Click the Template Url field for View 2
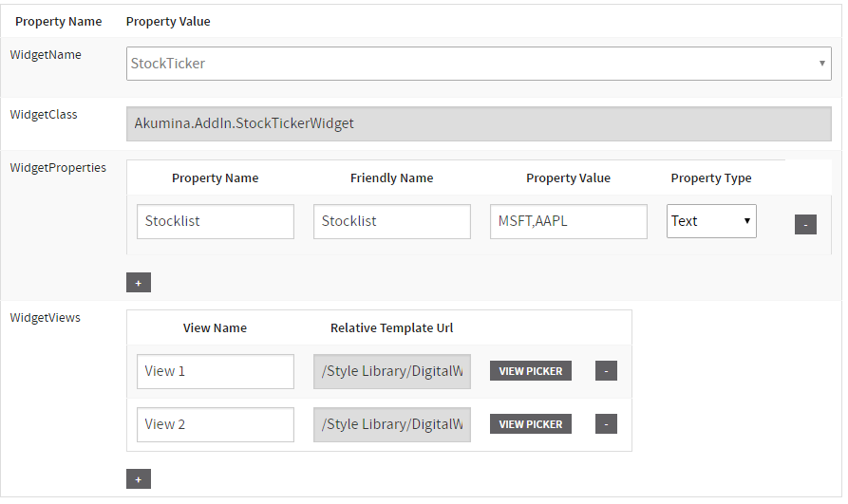Screen dimensions: 848x504 391,424
